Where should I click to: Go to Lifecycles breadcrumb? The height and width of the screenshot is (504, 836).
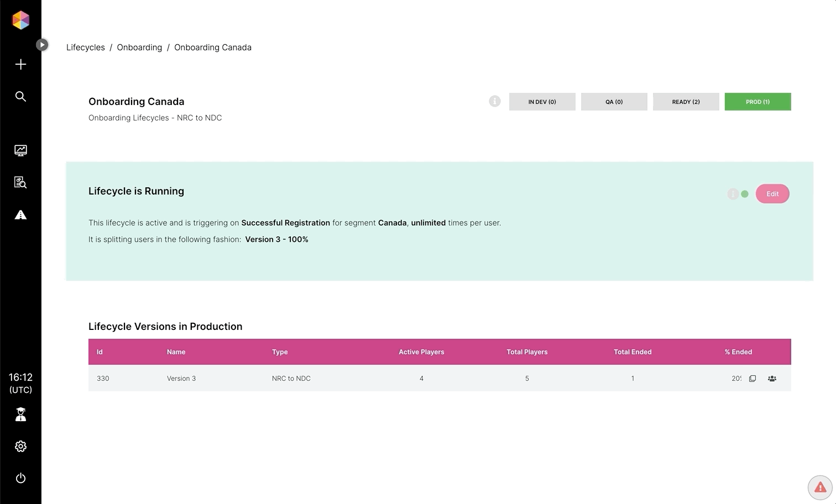(x=85, y=48)
